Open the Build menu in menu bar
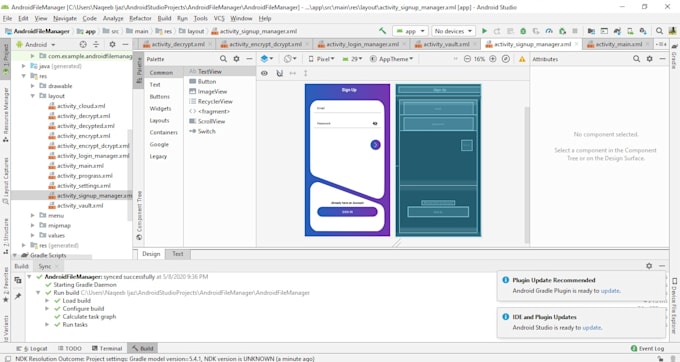 164,18
